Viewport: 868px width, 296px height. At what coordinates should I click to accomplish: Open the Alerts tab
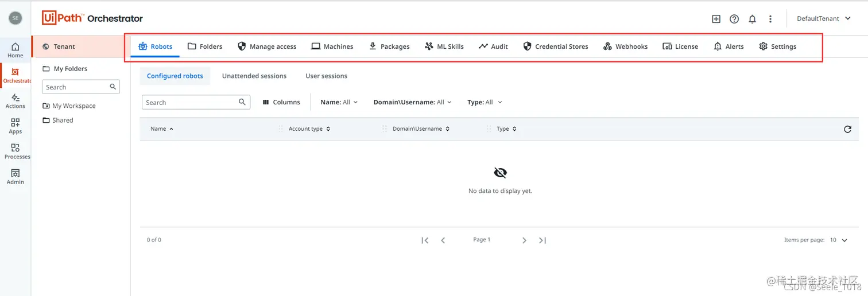[x=728, y=46]
